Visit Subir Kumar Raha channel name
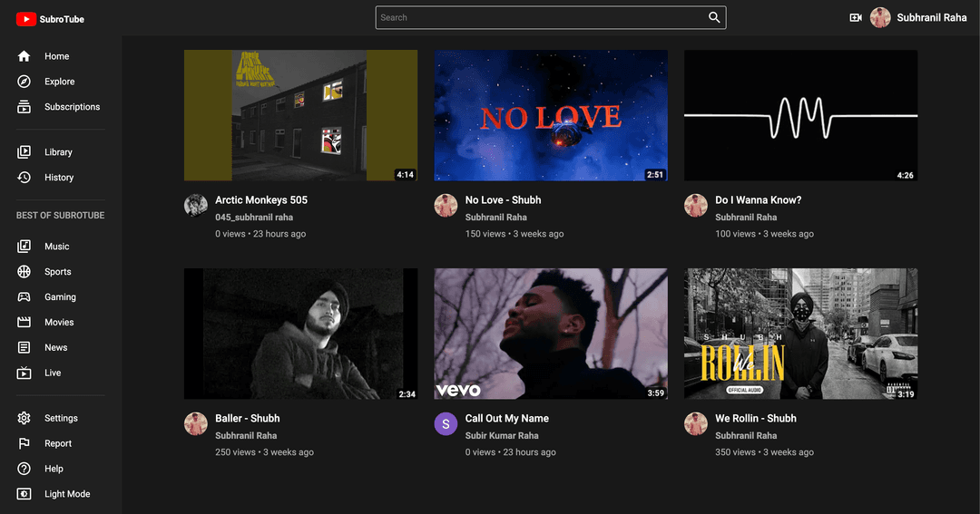Screen dimensions: 980x514 (x=502, y=435)
